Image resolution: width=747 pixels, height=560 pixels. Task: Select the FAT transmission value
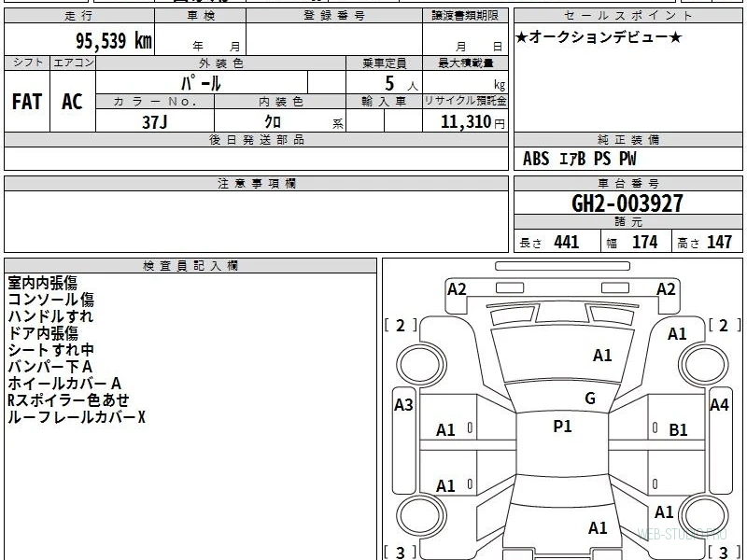[27, 102]
